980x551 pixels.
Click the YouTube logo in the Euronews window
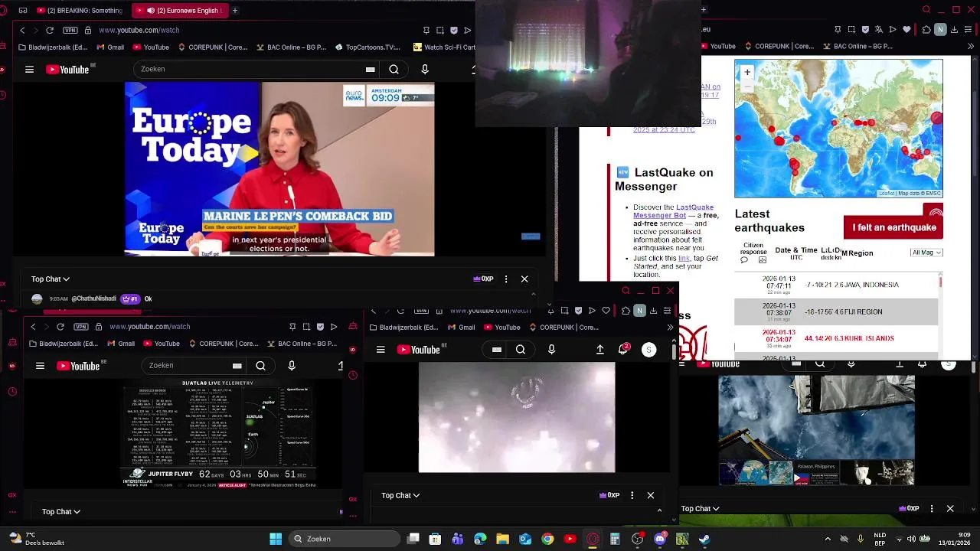coord(69,69)
